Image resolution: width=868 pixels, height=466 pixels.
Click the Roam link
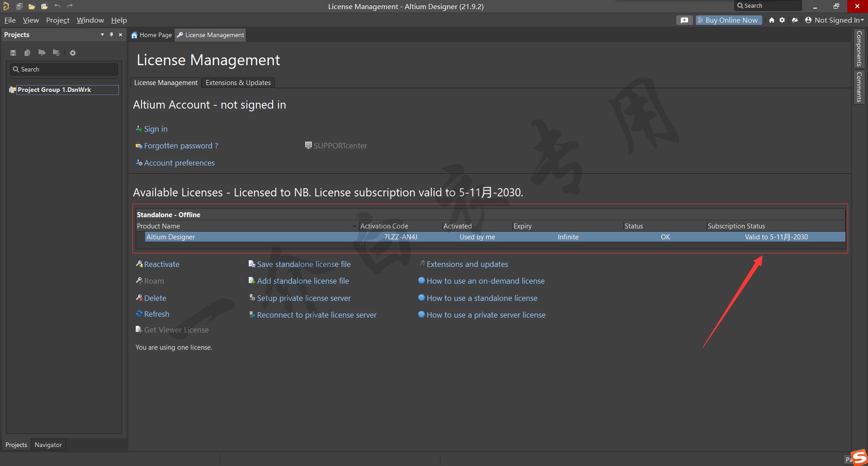click(154, 281)
